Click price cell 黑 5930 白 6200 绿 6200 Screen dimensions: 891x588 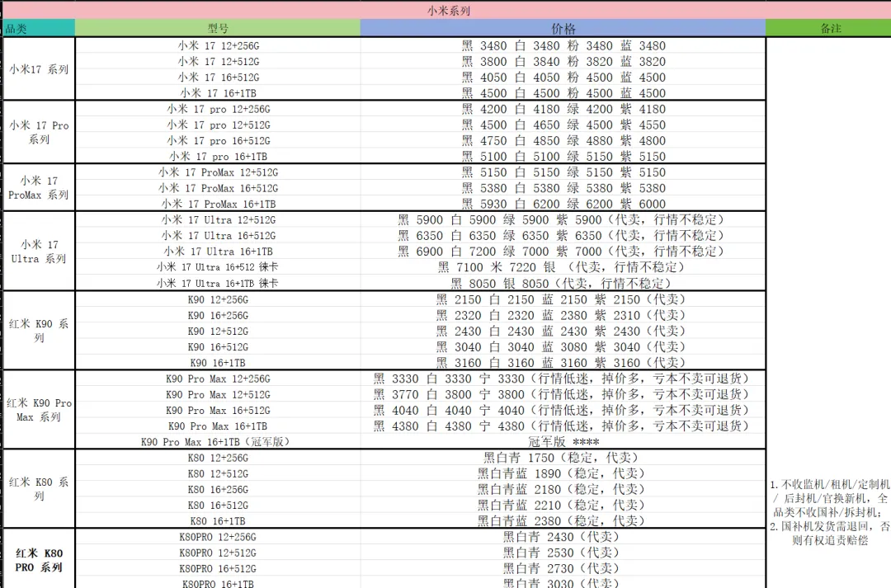563,204
